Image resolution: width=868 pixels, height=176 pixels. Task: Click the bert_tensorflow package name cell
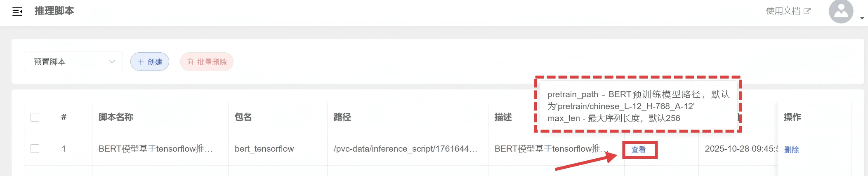tap(264, 149)
